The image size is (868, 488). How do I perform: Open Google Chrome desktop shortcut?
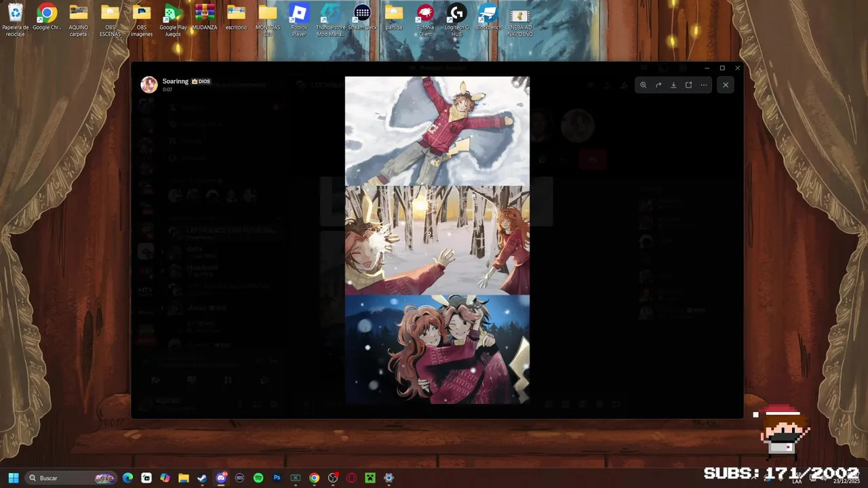[47, 18]
